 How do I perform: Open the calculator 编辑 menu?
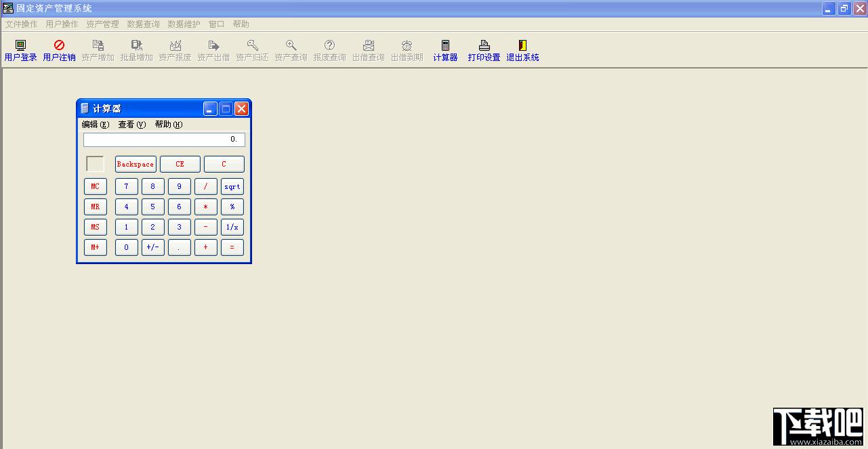tap(95, 125)
